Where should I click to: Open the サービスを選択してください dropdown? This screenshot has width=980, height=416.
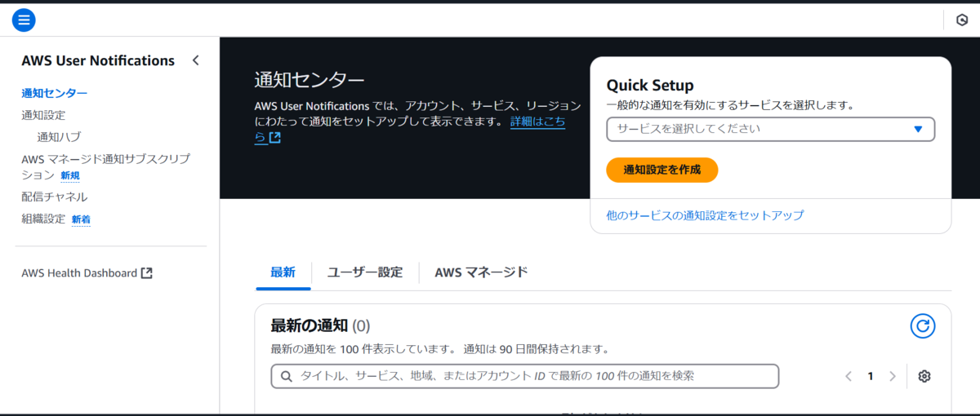770,129
